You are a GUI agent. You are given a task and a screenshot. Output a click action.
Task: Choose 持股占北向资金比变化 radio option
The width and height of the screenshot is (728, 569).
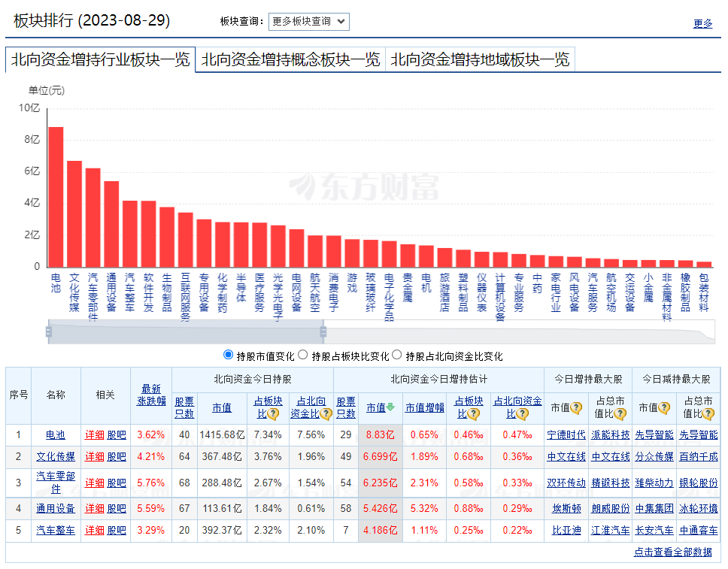397,355
